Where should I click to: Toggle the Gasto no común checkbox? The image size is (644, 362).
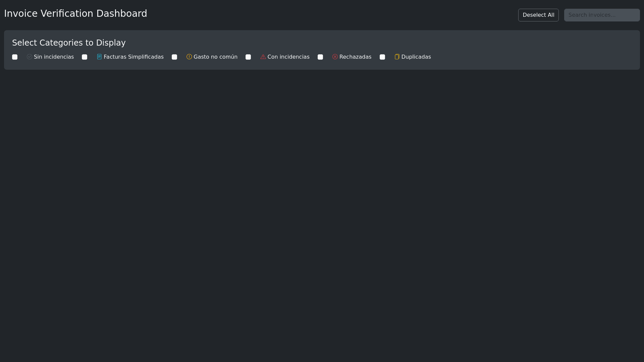click(x=174, y=57)
